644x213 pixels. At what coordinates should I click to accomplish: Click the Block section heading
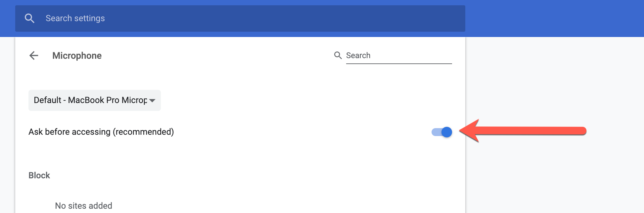click(x=39, y=175)
